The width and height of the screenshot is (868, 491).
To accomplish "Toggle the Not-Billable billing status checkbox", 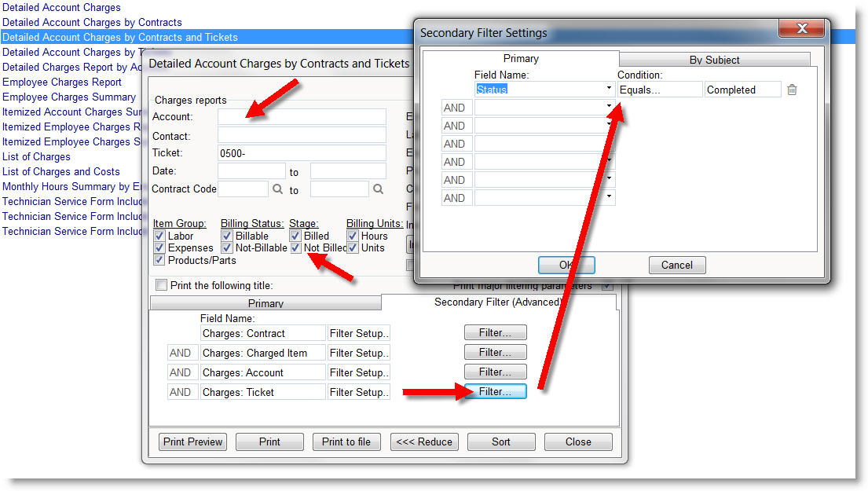I will point(227,247).
